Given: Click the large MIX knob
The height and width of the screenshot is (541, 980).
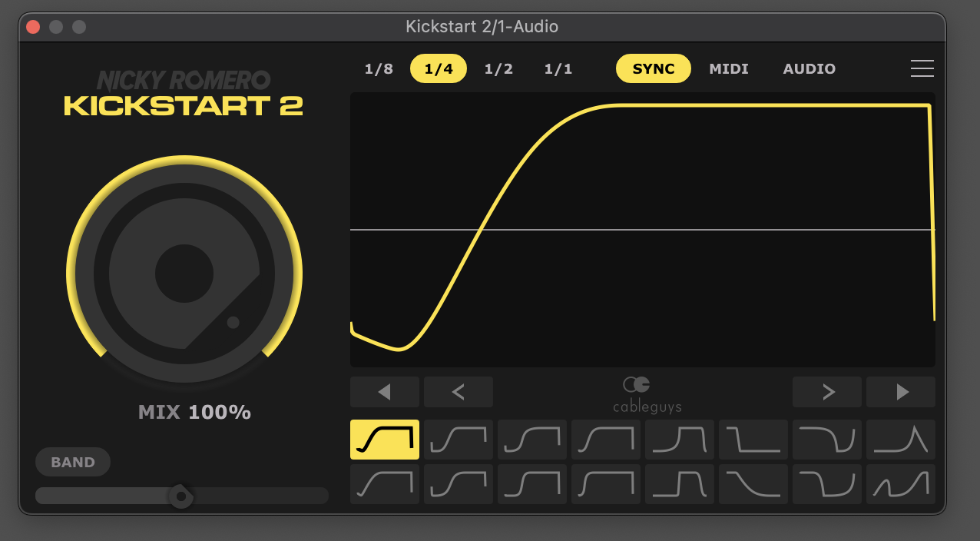Looking at the screenshot, I should pos(184,274).
